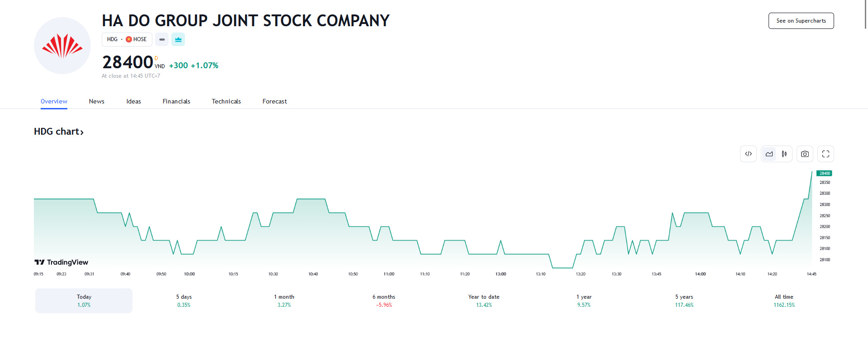Image resolution: width=868 pixels, height=338 pixels.
Task: Open fullscreen chart mode
Action: click(826, 154)
